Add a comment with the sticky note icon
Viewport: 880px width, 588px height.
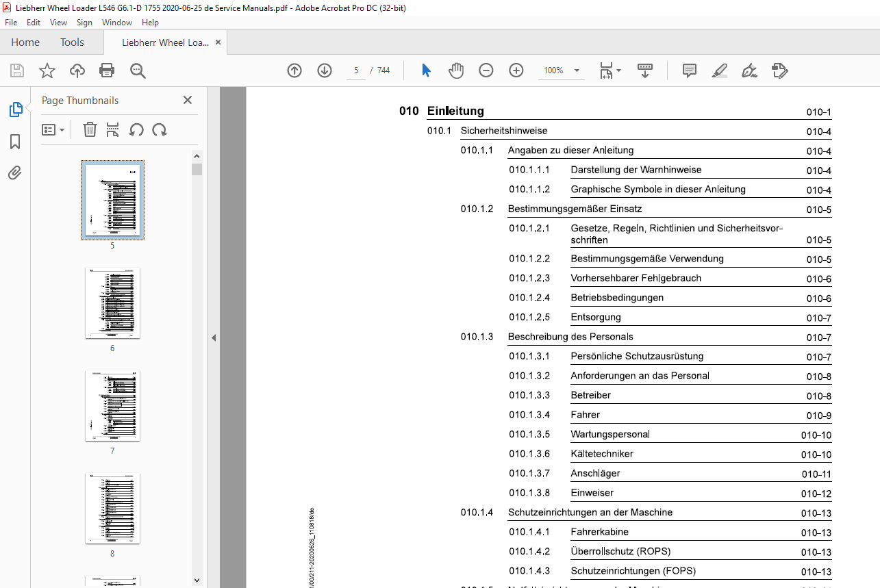(690, 71)
